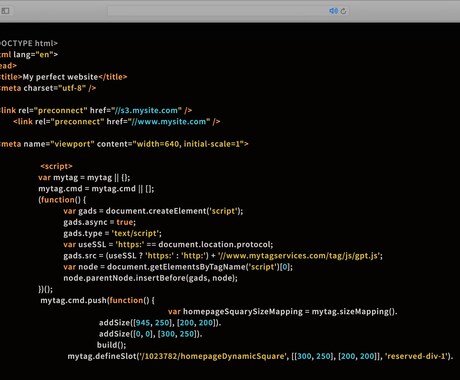Click the 'mytag.cmd = mytag.cmd || [];' line
The height and width of the screenshot is (380, 460).
[x=96, y=189]
